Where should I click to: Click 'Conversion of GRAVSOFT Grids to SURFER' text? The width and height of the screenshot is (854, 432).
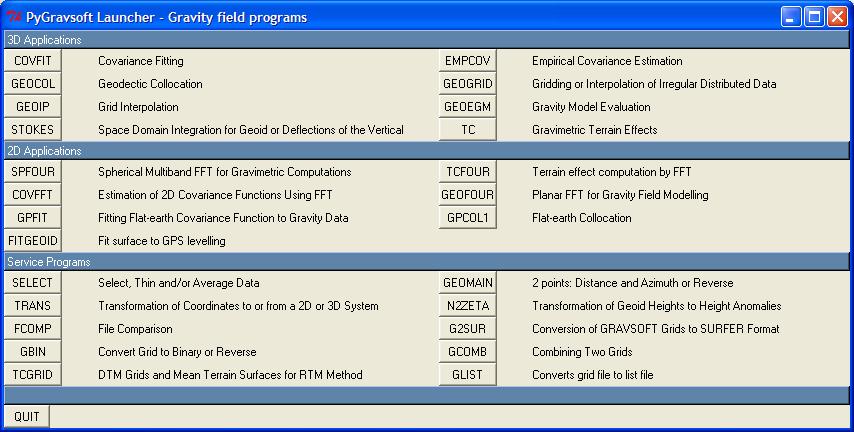[x=656, y=329]
